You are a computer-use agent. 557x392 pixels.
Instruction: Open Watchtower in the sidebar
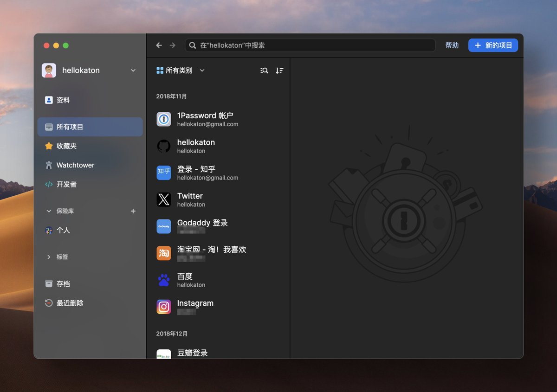click(x=90, y=165)
